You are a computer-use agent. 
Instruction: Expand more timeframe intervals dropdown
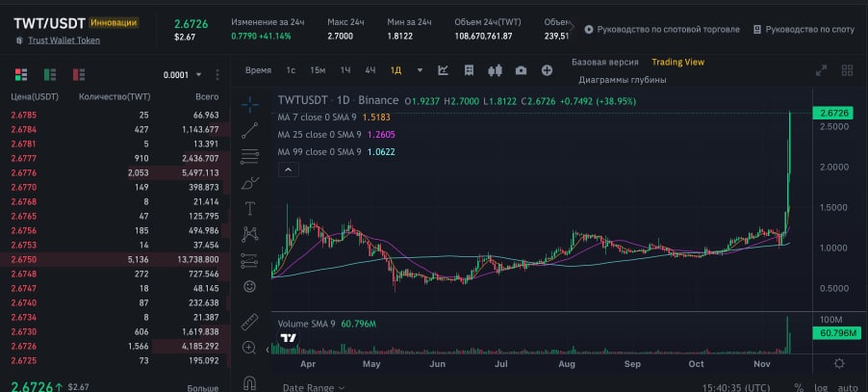pyautogui.click(x=421, y=70)
